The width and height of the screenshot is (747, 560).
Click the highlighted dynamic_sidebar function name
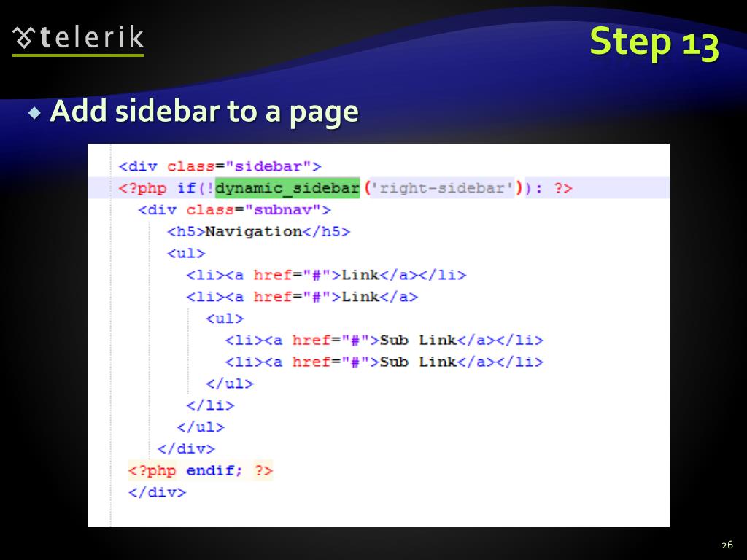[287, 187]
